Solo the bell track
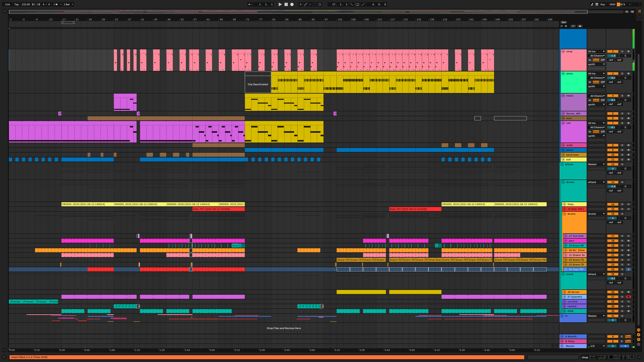Image resolution: width=644 pixels, height=362 pixels. (x=622, y=160)
